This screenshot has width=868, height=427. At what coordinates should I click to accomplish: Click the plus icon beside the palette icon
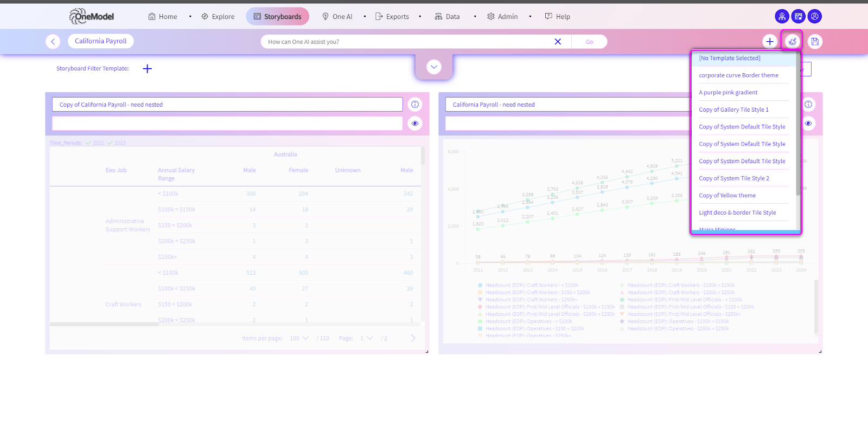point(769,42)
